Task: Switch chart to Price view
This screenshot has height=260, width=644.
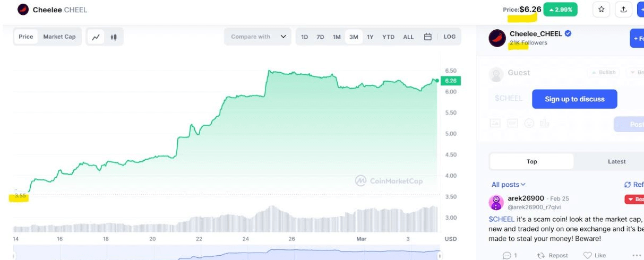Action: (x=26, y=37)
